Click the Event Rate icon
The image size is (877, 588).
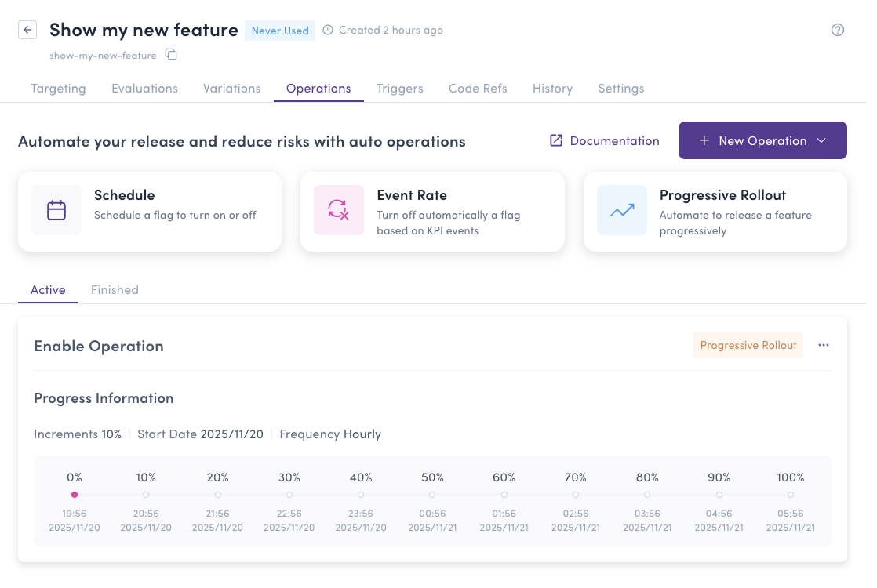(x=338, y=210)
